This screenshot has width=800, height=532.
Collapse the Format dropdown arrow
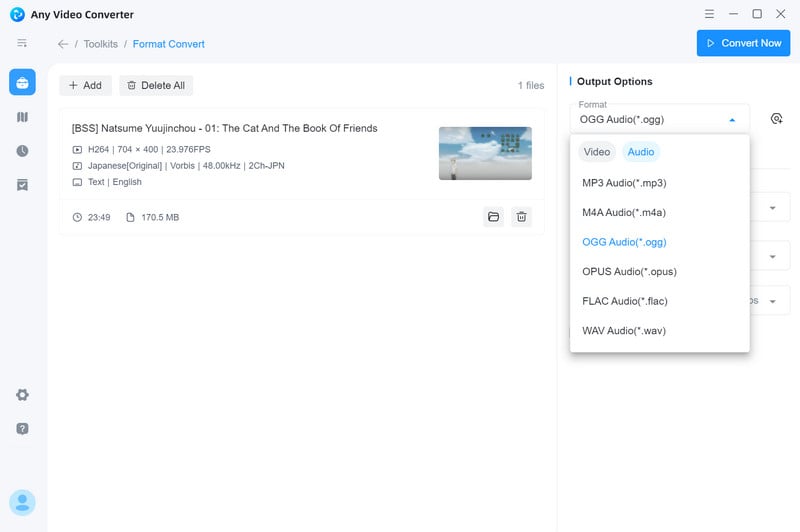732,120
